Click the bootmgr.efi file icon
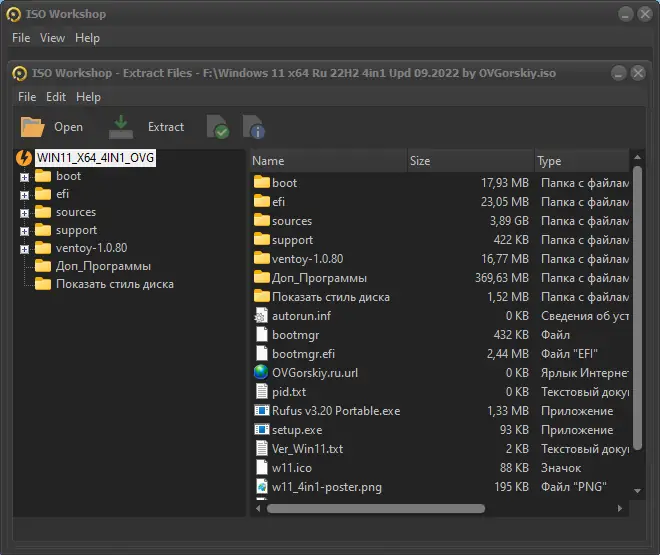The image size is (660, 555). click(262, 353)
